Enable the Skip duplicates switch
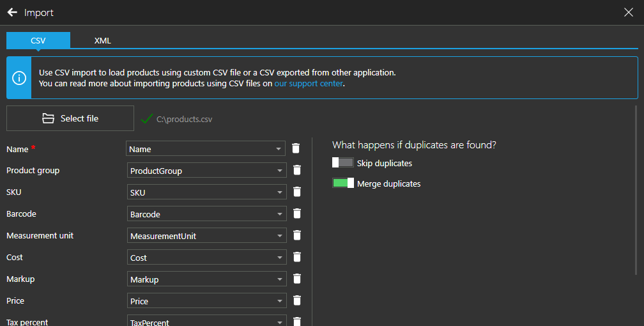 [343, 162]
